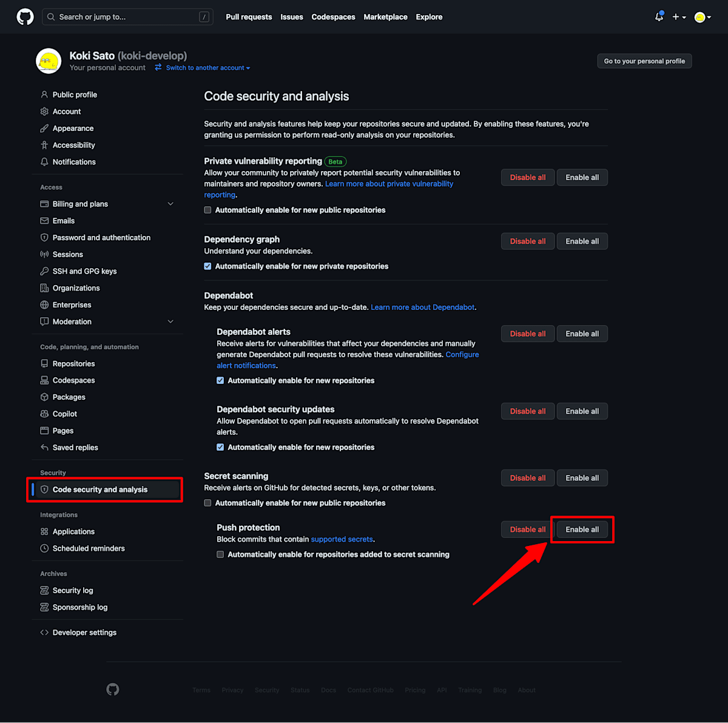This screenshot has width=728, height=723.
Task: Focus the Search or jump to field
Action: (127, 17)
